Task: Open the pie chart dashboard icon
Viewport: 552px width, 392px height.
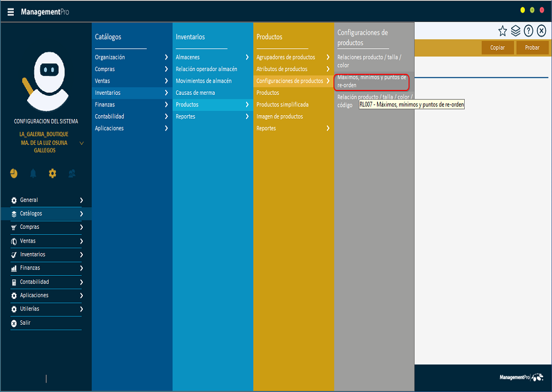Action: coord(14,174)
